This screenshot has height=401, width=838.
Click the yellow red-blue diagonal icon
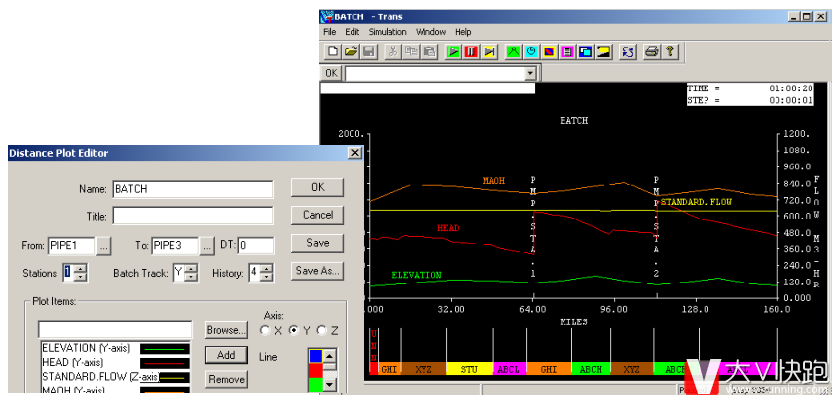click(549, 52)
